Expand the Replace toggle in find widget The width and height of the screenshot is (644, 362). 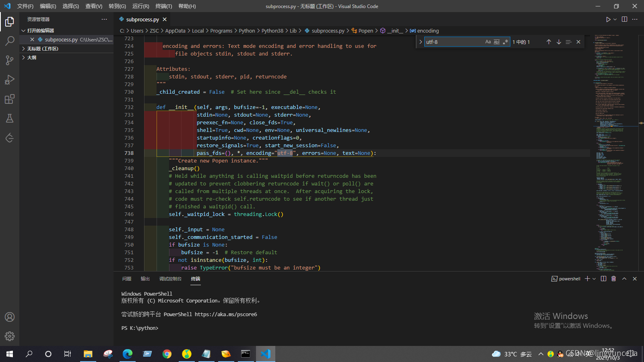pos(421,42)
